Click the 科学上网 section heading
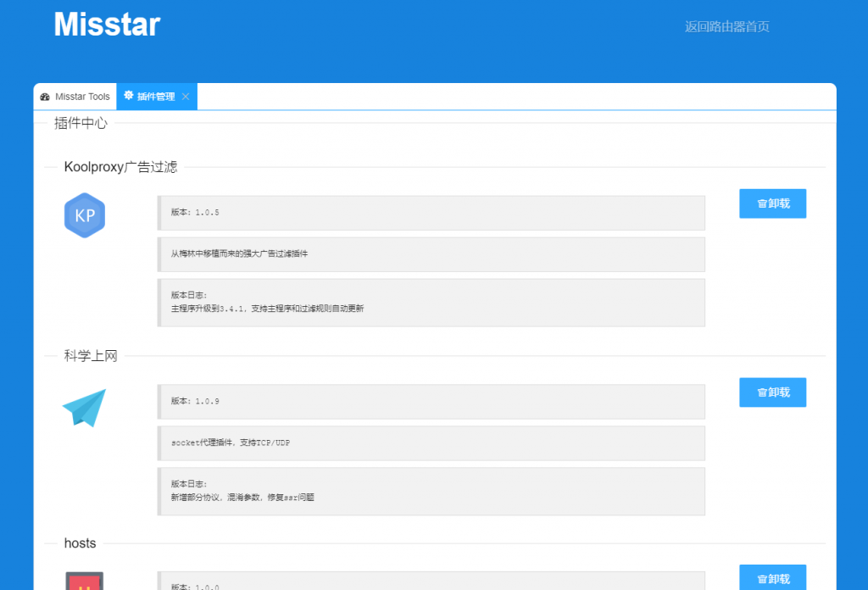The image size is (868, 590). click(91, 356)
